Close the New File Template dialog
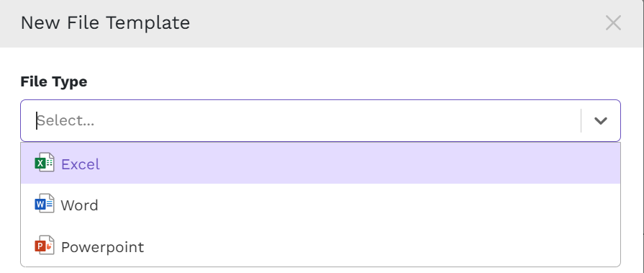 tap(613, 23)
